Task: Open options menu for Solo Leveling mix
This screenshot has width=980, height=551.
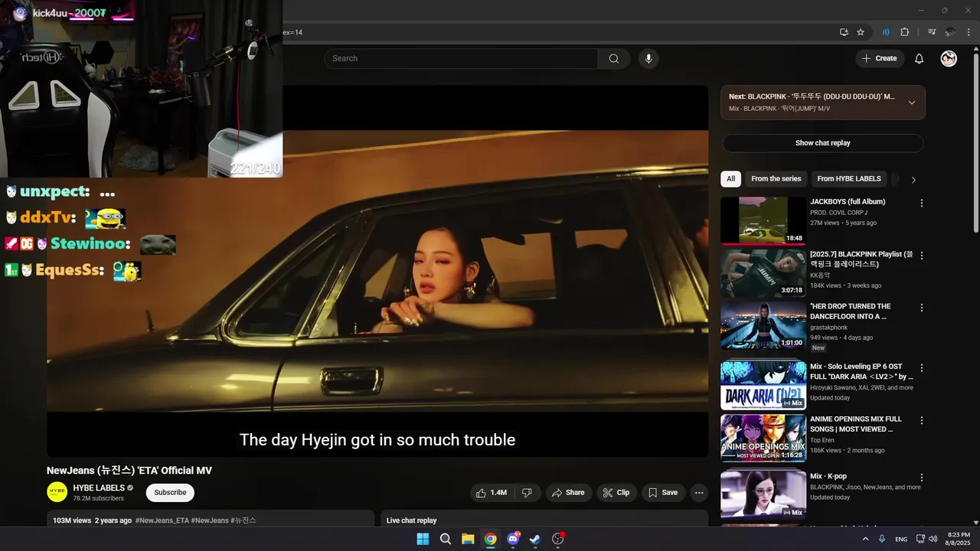Action: [x=922, y=368]
